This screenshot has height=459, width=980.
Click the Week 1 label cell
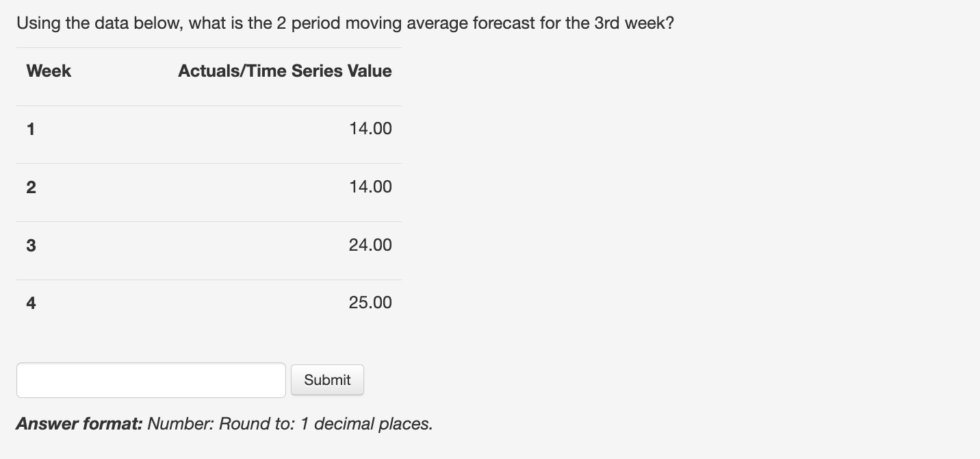(x=30, y=128)
